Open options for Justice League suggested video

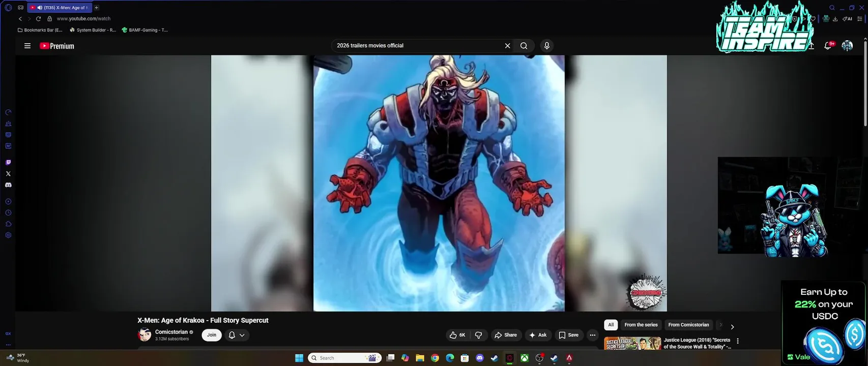[x=738, y=341]
